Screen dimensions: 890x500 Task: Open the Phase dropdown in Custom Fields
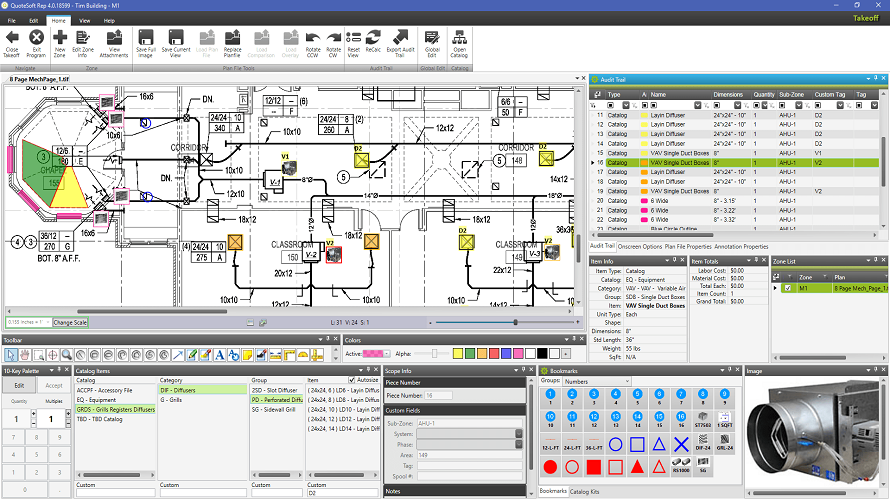pyautogui.click(x=519, y=443)
